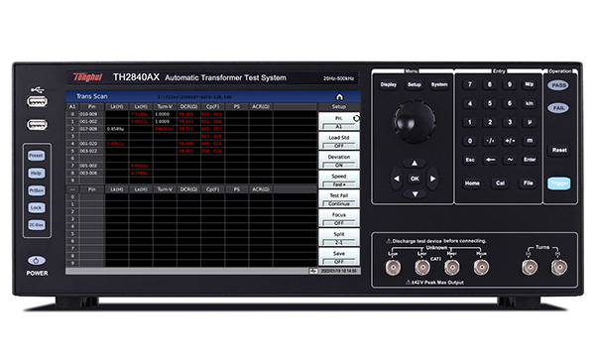The width and height of the screenshot is (595, 364).
Task: Click the PrtScn key
Action: pyautogui.click(x=37, y=190)
